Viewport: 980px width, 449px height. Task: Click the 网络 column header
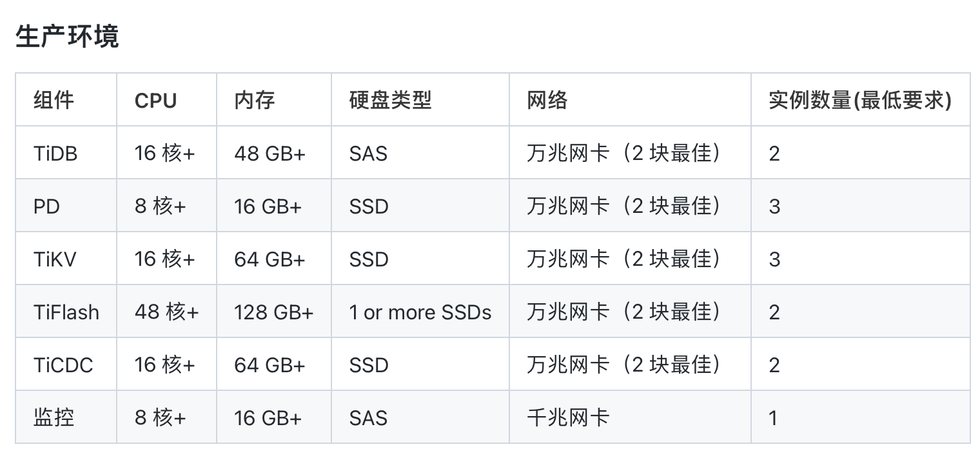(547, 100)
